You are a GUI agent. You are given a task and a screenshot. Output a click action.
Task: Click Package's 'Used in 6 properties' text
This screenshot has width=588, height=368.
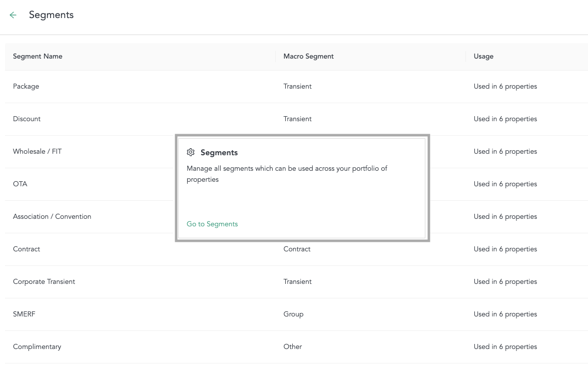505,86
